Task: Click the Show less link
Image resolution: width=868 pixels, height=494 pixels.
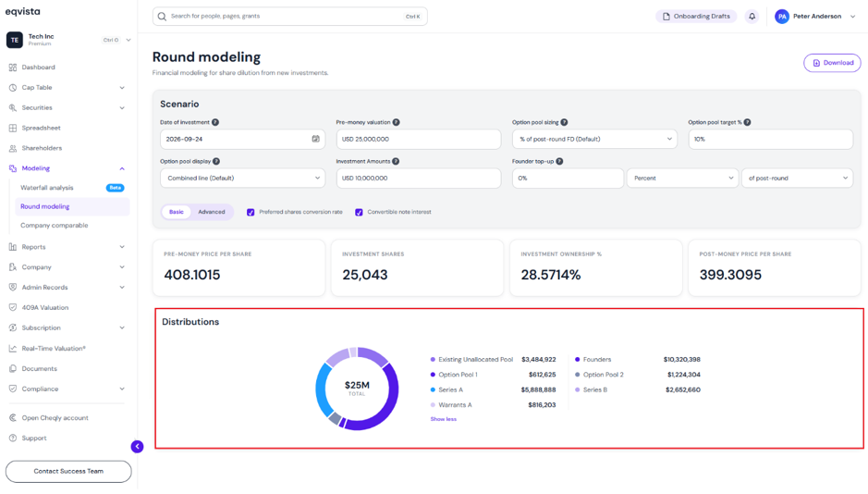Action: click(444, 419)
